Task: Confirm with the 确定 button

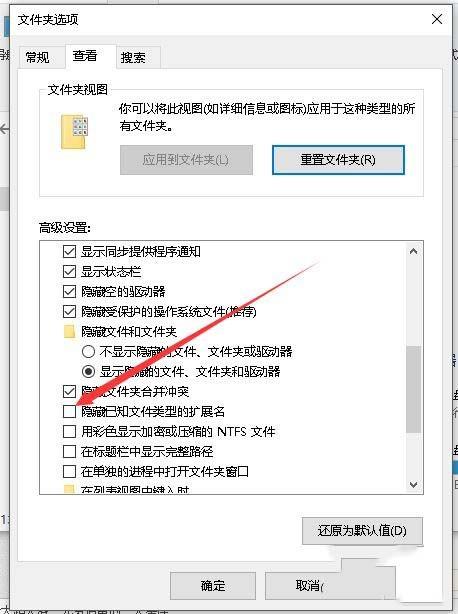Action: (x=213, y=585)
